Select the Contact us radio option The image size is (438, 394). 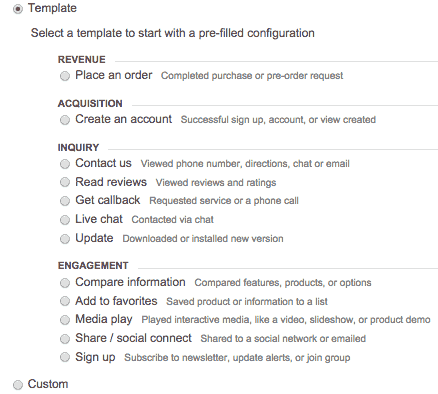65,164
